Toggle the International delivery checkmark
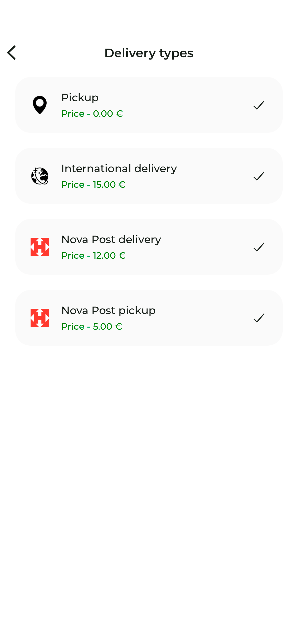The width and height of the screenshot is (298, 644). pyautogui.click(x=259, y=176)
